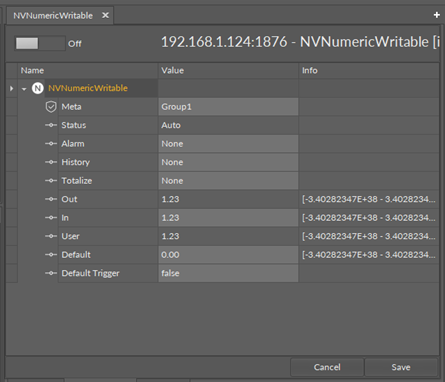This screenshot has width=445, height=382.
Task: Click the In value field 1.23
Action: (228, 218)
